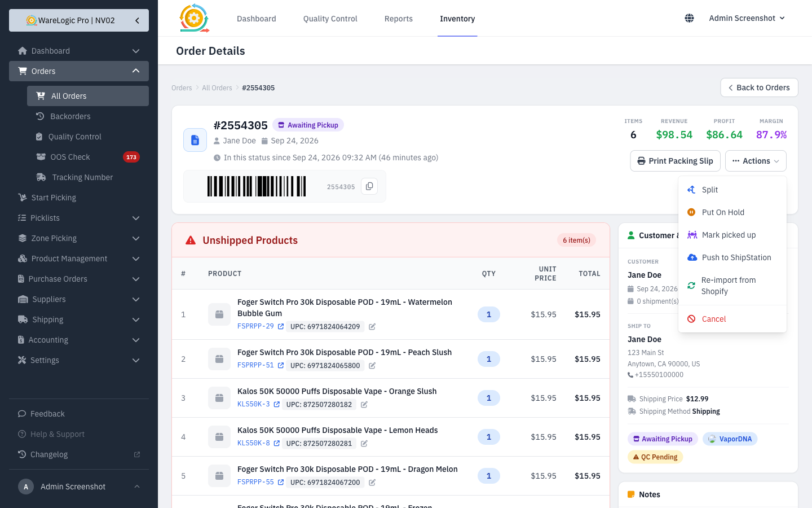This screenshot has width=812, height=508.
Task: Edit UPC 6971824065800 pencil icon
Action: point(372,365)
